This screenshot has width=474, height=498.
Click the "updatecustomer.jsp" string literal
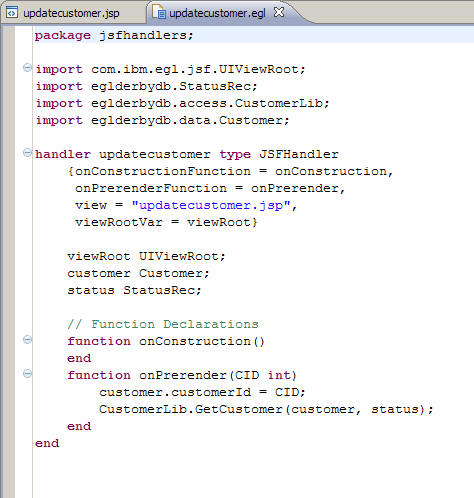[x=211, y=206]
